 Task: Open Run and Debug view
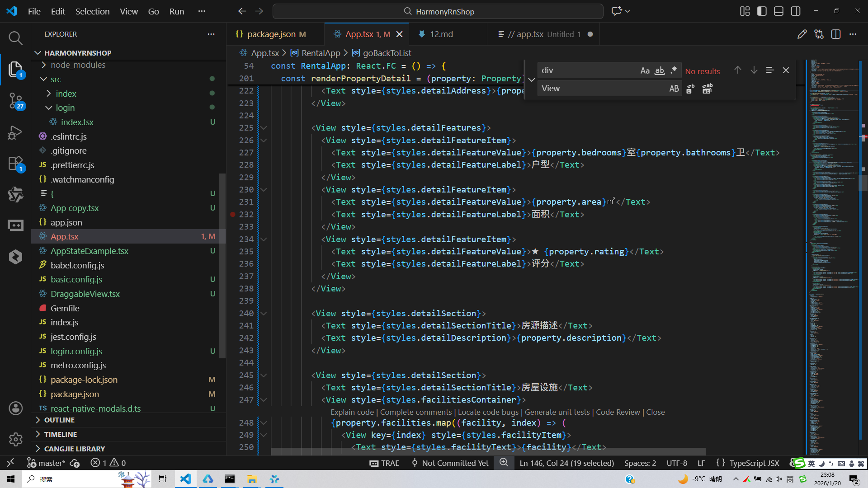coord(15,132)
